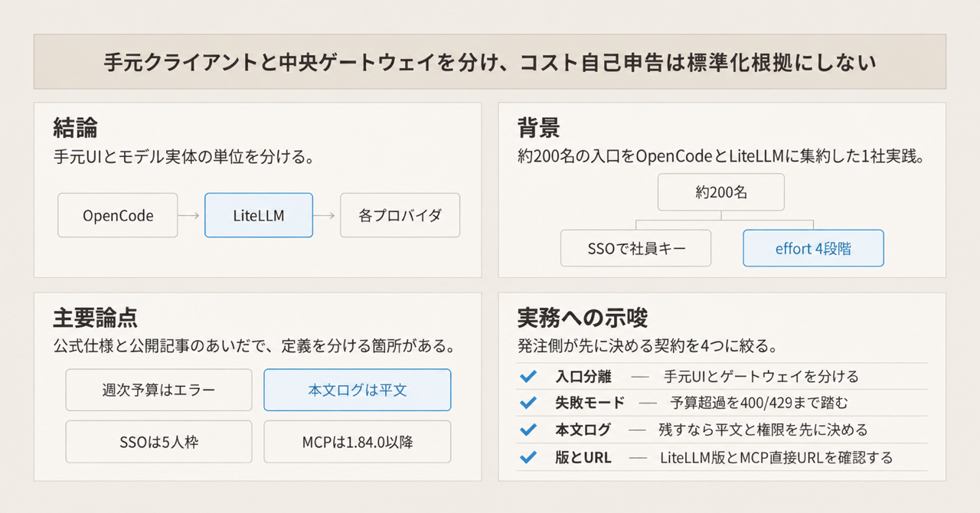The height and width of the screenshot is (513, 980).
Task: Click the bold label 失敗モード
Action: click(x=590, y=403)
